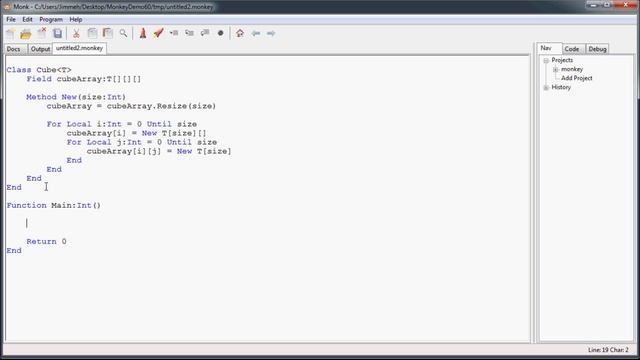The image size is (640, 360).
Task: Click the 'cubeArray.Resize(size)' code text
Action: coord(161,106)
